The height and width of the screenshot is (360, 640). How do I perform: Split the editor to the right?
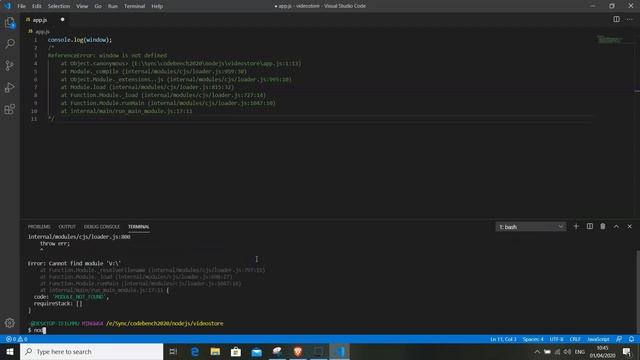pos(616,19)
